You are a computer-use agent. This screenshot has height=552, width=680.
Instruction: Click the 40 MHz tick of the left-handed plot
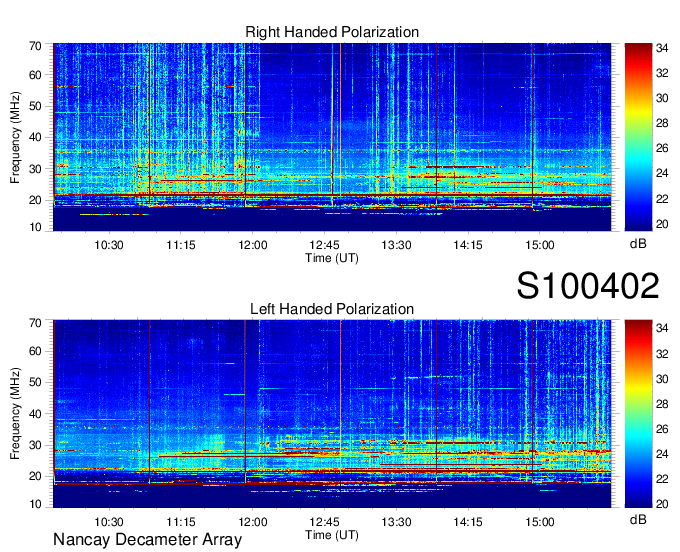pyautogui.click(x=35, y=414)
